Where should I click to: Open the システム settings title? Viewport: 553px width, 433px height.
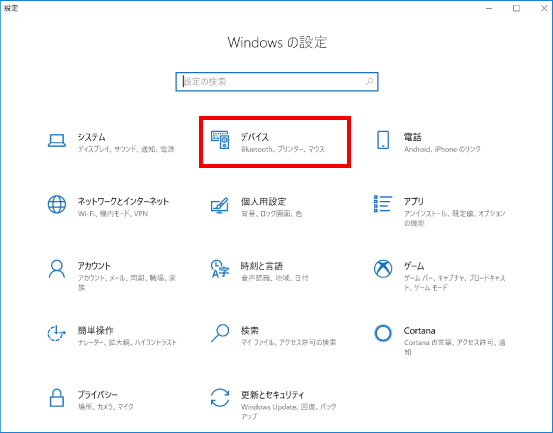91,137
